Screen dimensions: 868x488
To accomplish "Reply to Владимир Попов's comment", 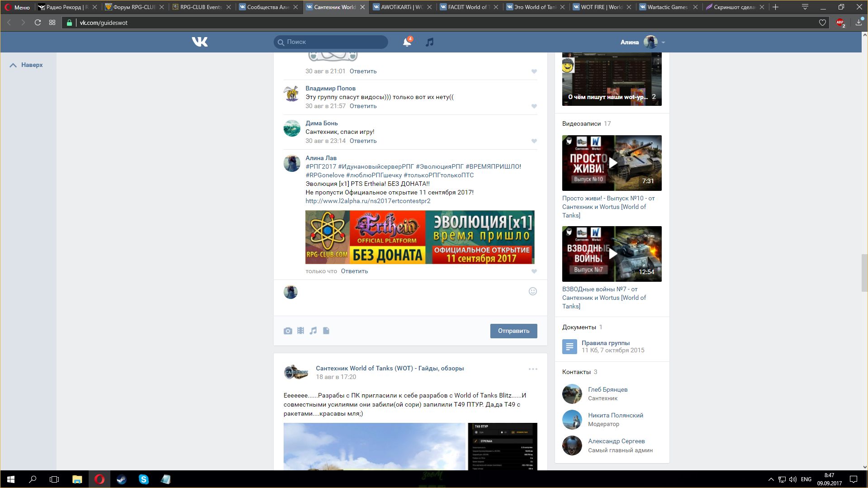I will coord(363,106).
